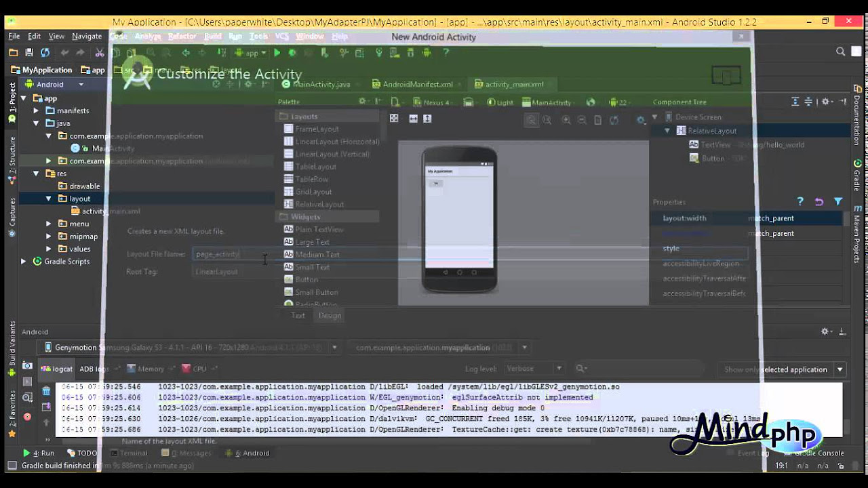Expand the Gradle Scripts node

[x=24, y=261]
